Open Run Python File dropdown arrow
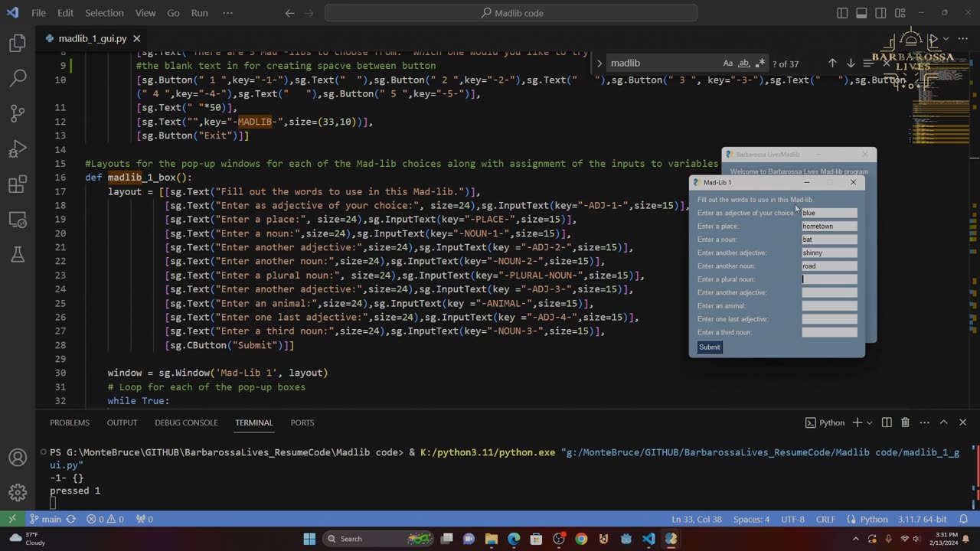This screenshot has height=551, width=980. tap(946, 38)
